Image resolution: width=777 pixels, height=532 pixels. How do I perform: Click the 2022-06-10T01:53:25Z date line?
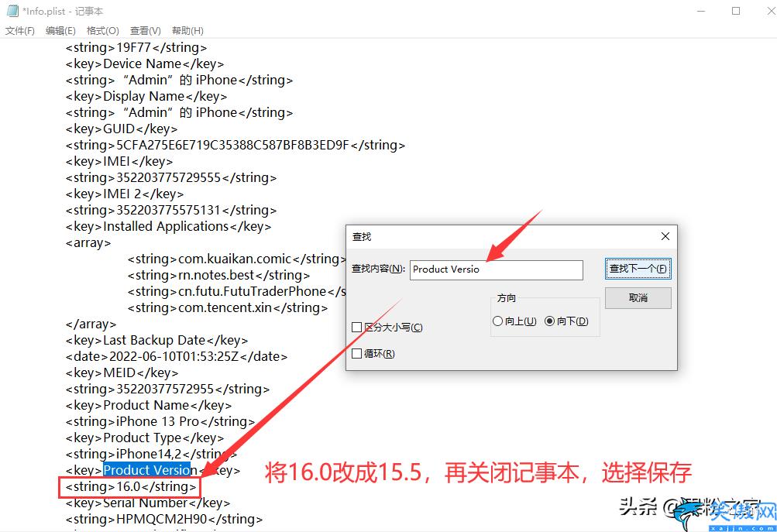click(x=177, y=356)
